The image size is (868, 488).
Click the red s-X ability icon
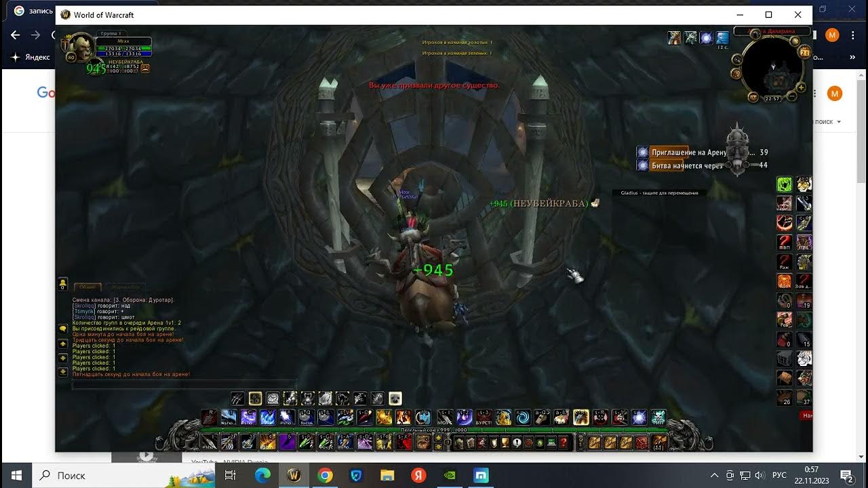pos(404,442)
